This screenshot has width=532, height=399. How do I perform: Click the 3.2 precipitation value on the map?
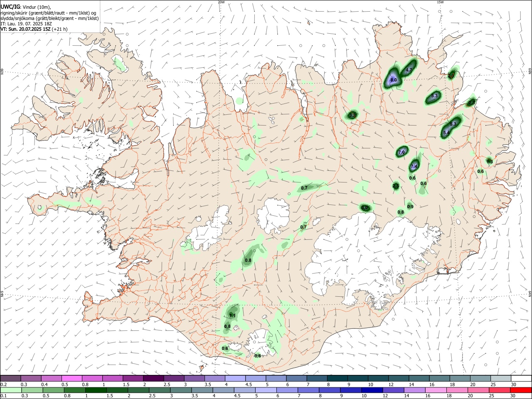[x=352, y=115]
